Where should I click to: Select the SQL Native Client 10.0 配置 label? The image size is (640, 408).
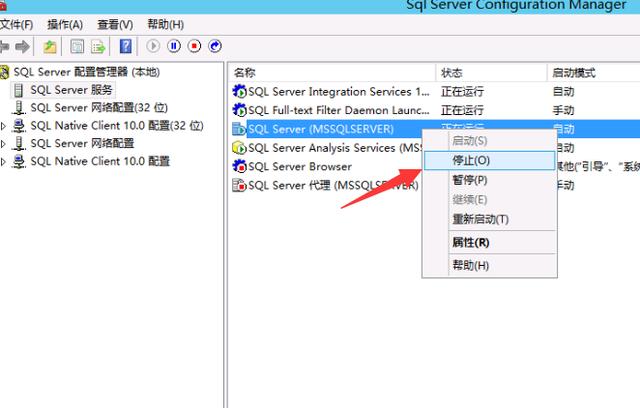click(100, 162)
